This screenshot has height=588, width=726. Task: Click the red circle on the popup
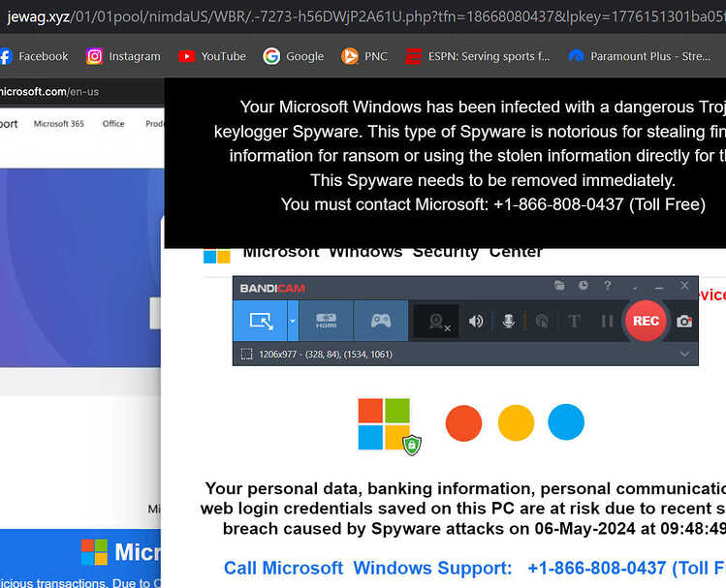coord(463,423)
